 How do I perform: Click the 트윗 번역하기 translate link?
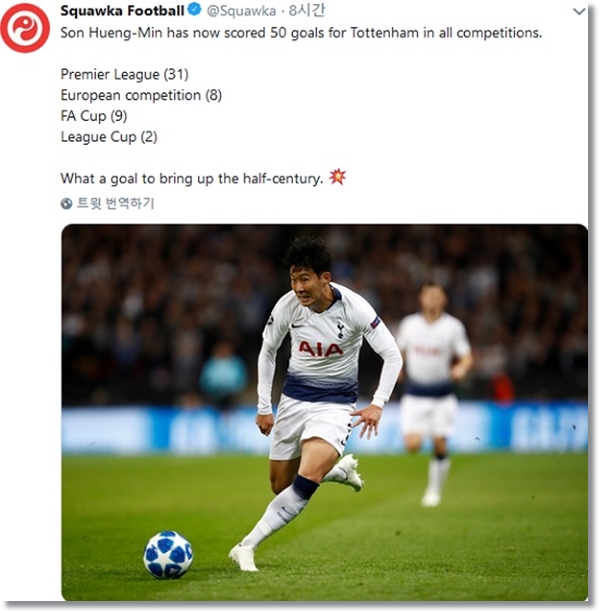tap(115, 203)
